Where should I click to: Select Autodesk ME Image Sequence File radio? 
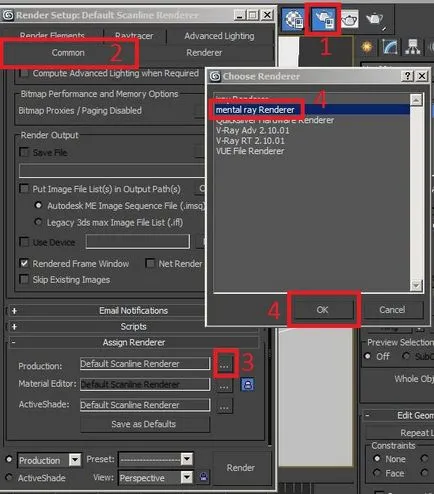click(x=38, y=205)
